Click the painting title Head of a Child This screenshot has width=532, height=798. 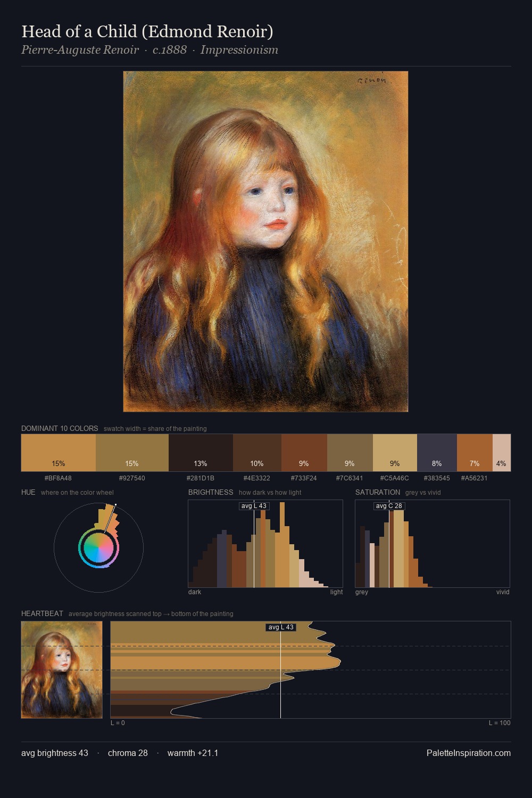pyautogui.click(x=147, y=31)
